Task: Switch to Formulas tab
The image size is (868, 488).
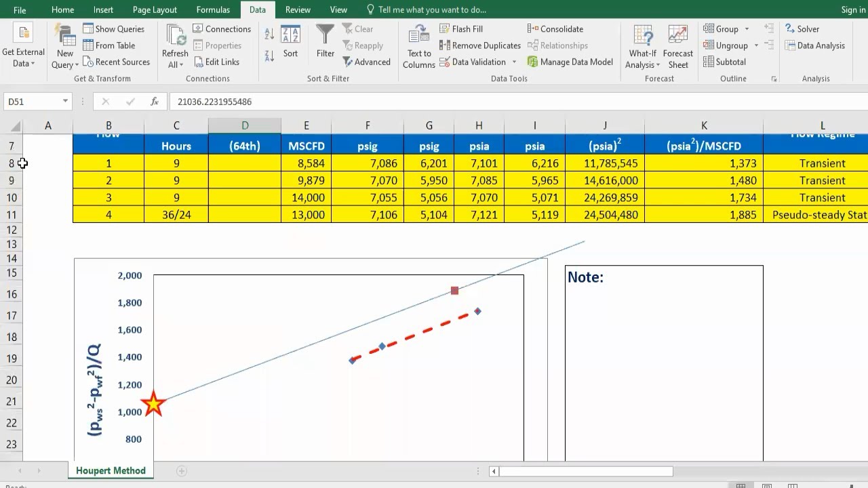Action: (x=213, y=9)
